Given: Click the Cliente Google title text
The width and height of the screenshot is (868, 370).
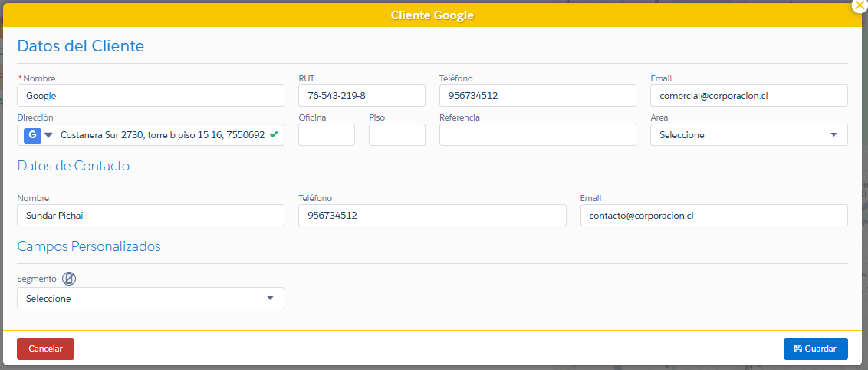Looking at the screenshot, I should point(432,15).
